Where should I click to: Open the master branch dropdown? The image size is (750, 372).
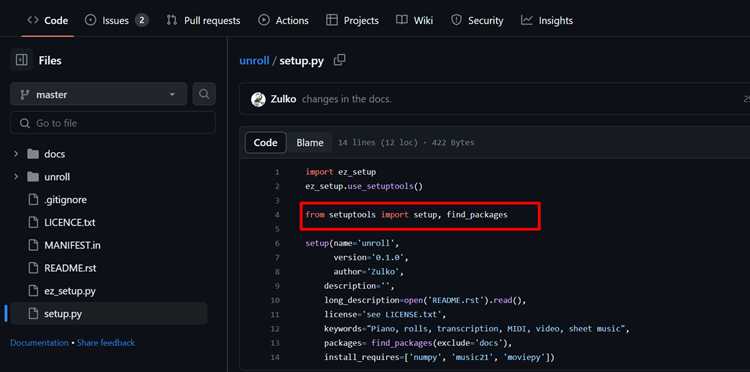[x=99, y=94]
